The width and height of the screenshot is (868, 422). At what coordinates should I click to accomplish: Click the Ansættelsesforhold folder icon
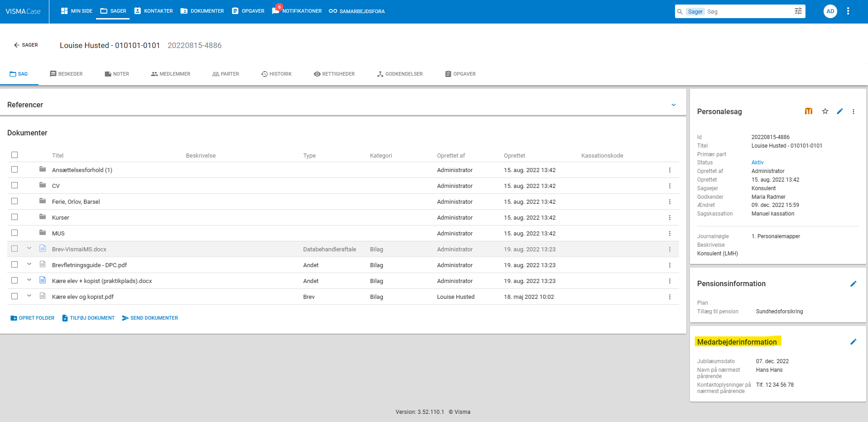(x=43, y=169)
